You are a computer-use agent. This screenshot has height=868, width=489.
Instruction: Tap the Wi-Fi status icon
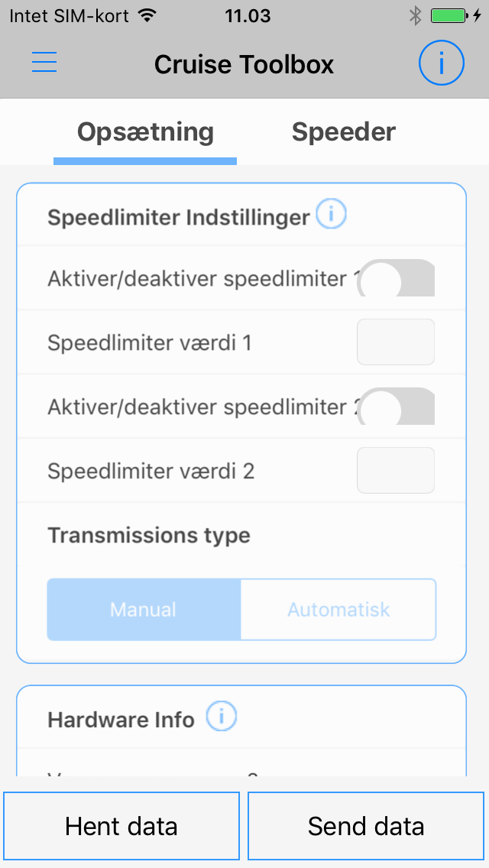click(147, 16)
